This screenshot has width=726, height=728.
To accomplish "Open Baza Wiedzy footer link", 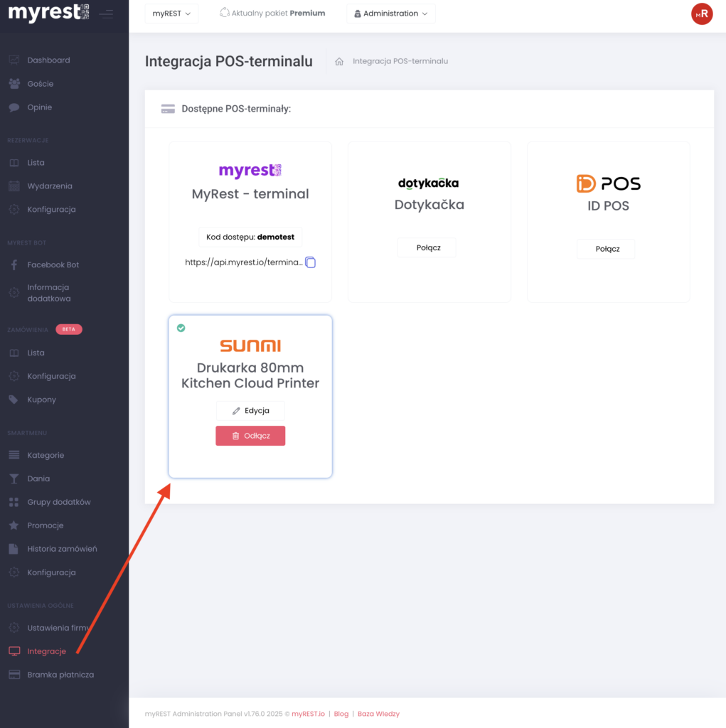I will 378,714.
